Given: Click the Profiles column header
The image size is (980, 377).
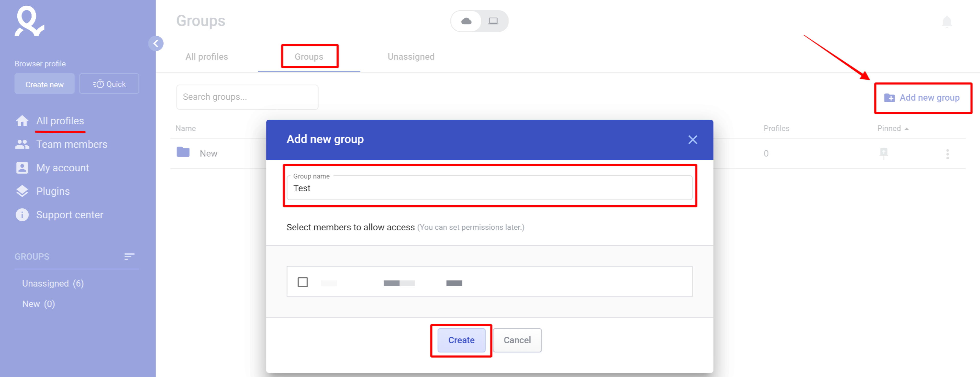Looking at the screenshot, I should click(x=776, y=128).
